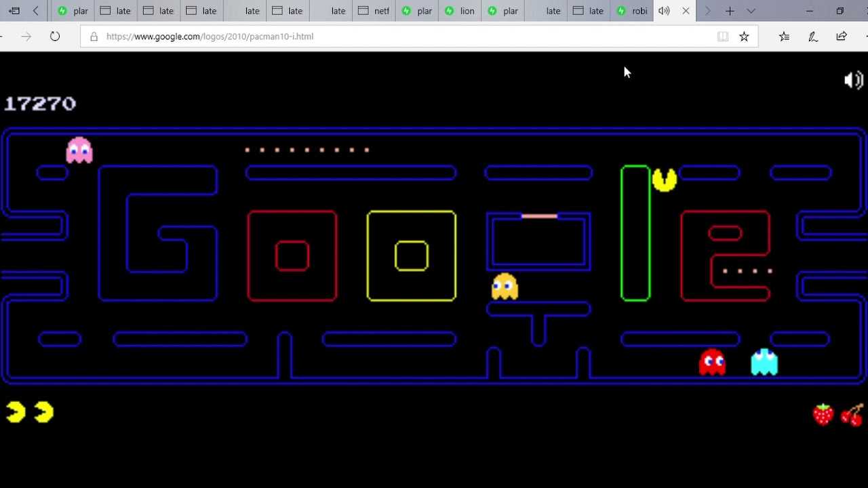Image resolution: width=868 pixels, height=488 pixels.
Task: Close the active tab
Action: click(x=686, y=11)
